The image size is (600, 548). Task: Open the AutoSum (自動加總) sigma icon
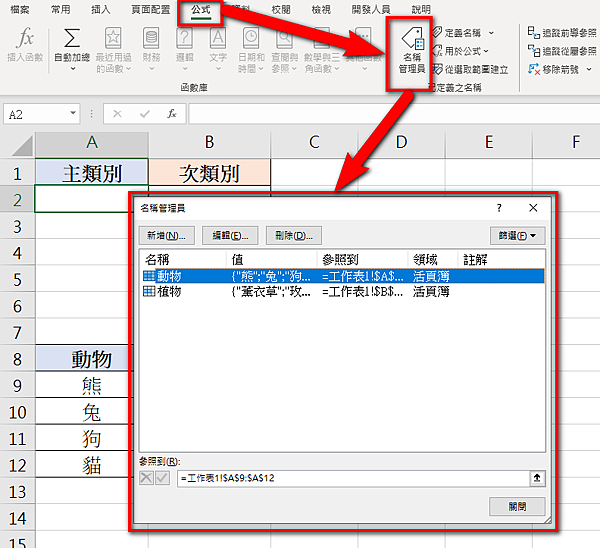click(72, 38)
